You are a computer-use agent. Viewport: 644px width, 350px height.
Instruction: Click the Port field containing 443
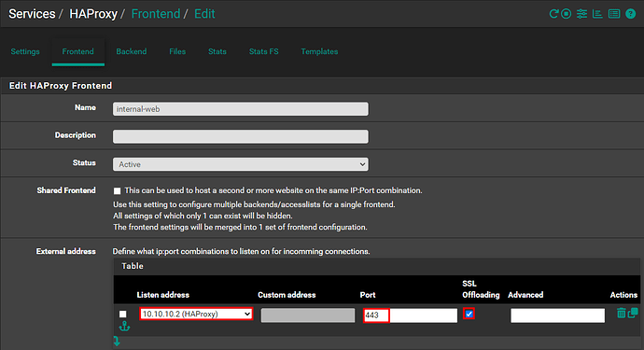[x=410, y=315]
